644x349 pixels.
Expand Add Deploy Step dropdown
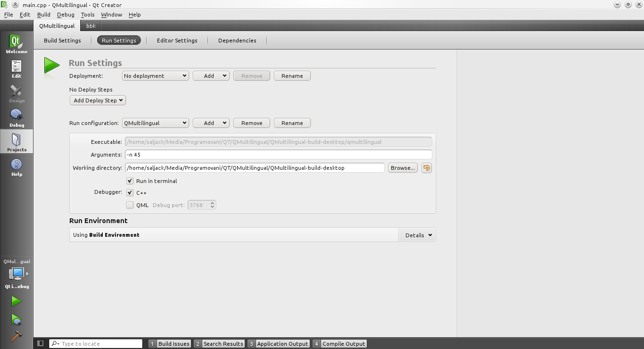[98, 100]
